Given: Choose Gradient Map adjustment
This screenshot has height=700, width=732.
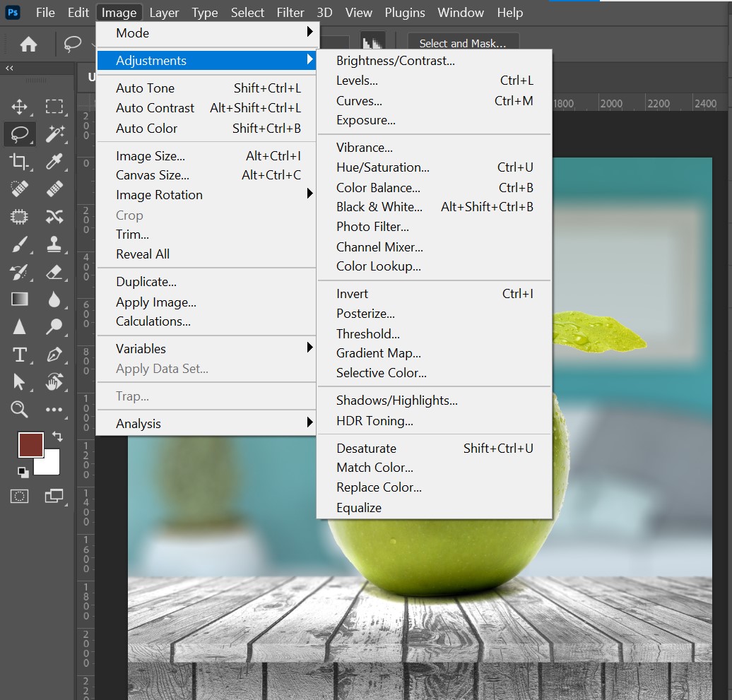Looking at the screenshot, I should click(434, 352).
